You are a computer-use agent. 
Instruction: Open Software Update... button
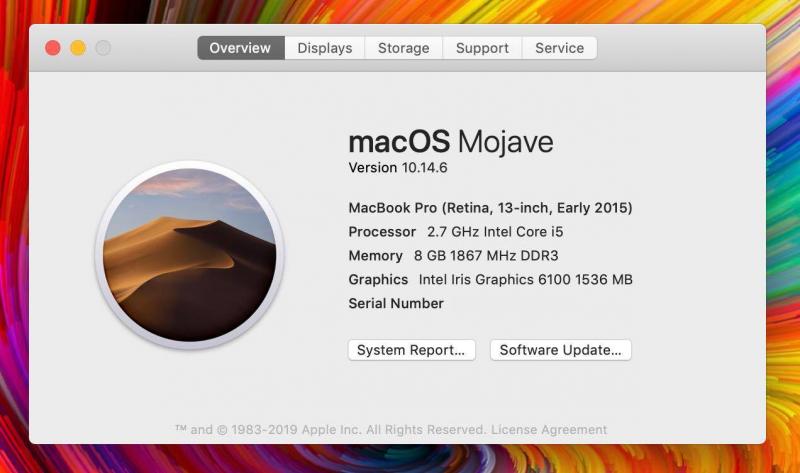coord(561,350)
